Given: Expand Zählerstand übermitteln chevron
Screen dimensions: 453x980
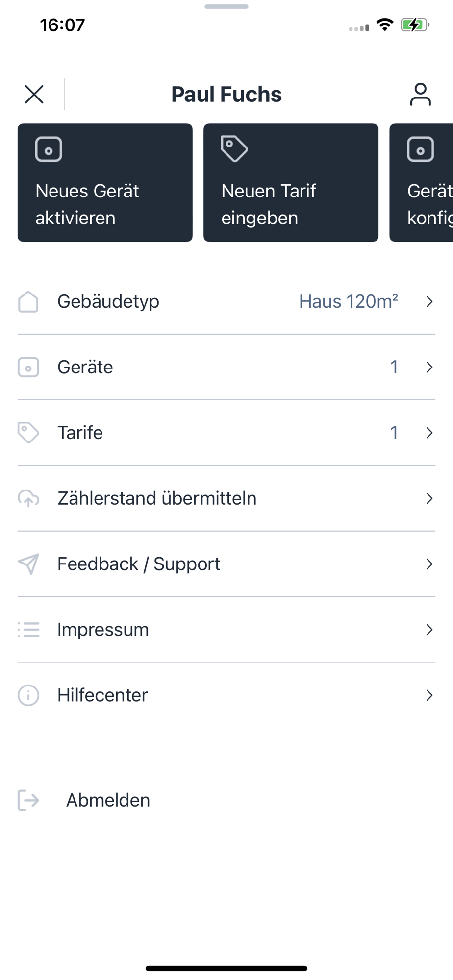Looking at the screenshot, I should point(429,498).
